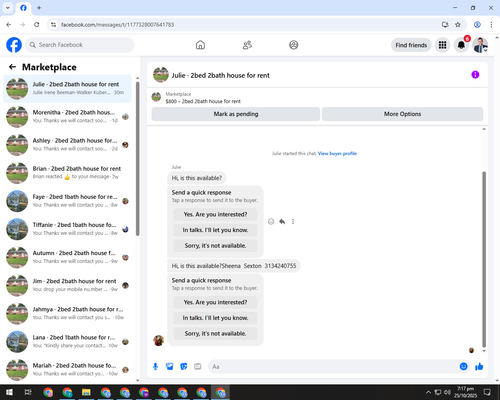Open Chrome three-dot menu

click(x=491, y=24)
